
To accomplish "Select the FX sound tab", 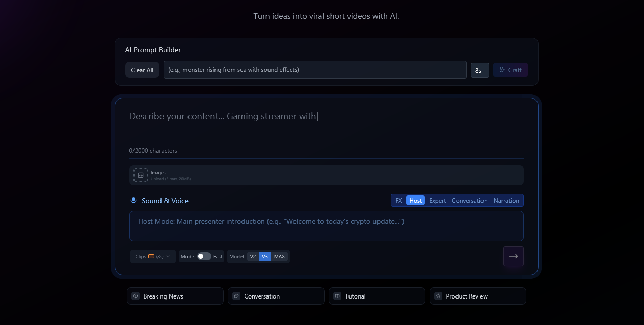I will pyautogui.click(x=398, y=201).
